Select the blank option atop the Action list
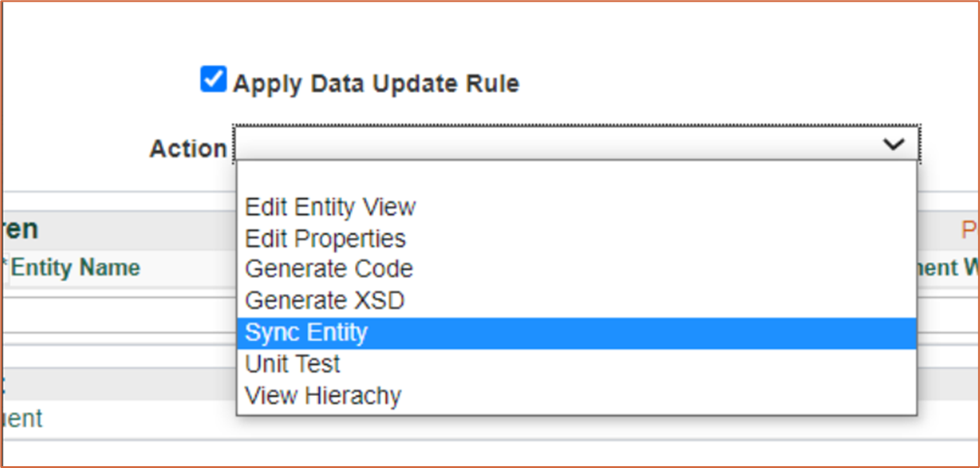Screen dimensions: 980x468 (576, 177)
